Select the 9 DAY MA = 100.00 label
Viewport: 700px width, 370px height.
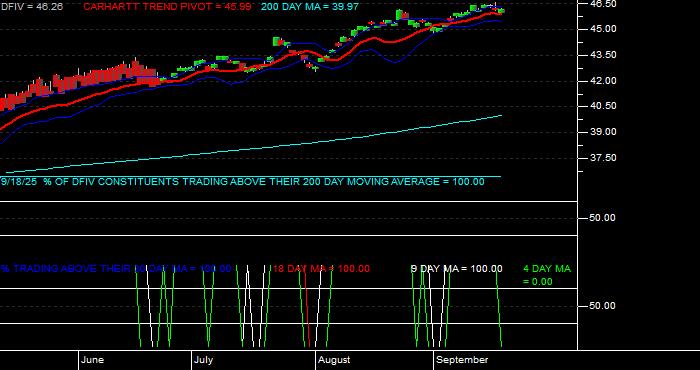(456, 269)
